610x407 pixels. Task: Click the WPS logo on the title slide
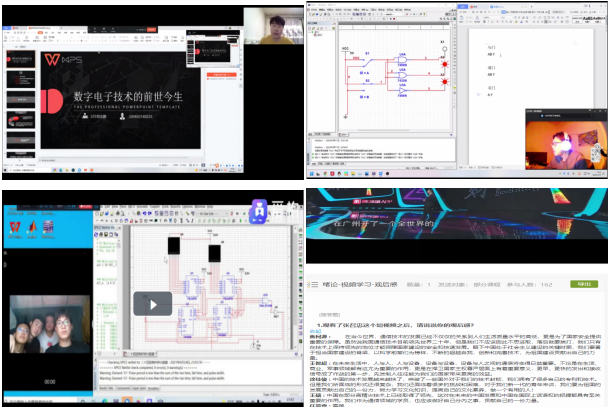[65, 60]
